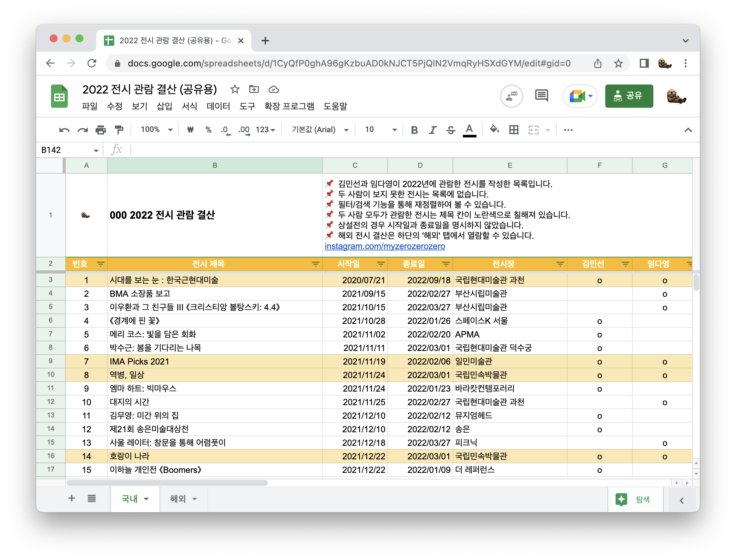Click the move to folder icon
Image resolution: width=736 pixels, height=560 pixels.
tap(254, 89)
